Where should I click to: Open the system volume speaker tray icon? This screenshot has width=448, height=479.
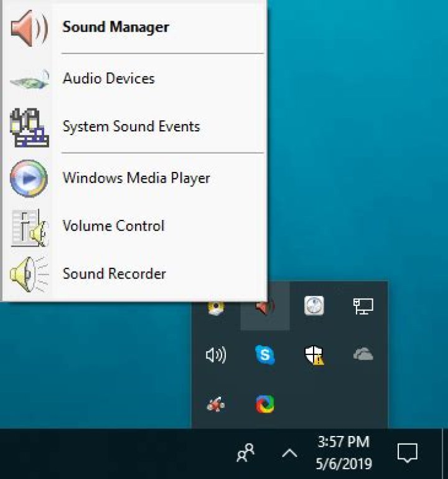click(216, 355)
